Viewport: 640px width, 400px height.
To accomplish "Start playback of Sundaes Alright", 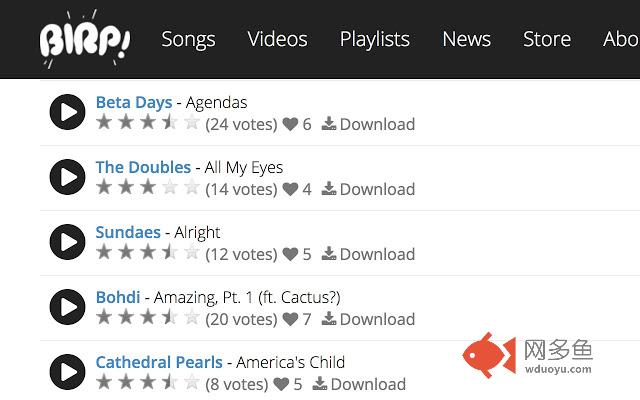I will tap(67, 243).
